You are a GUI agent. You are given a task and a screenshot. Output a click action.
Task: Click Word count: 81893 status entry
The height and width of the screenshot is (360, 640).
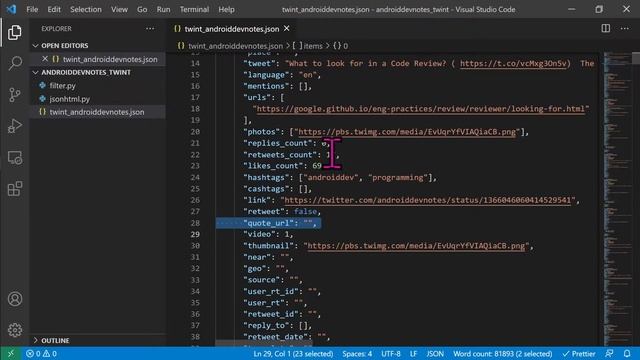coord(502,353)
